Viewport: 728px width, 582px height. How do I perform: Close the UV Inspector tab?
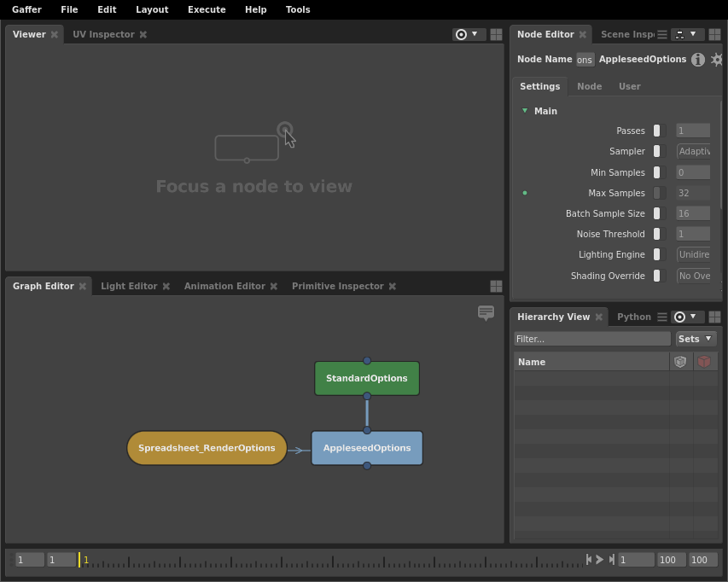tap(143, 34)
